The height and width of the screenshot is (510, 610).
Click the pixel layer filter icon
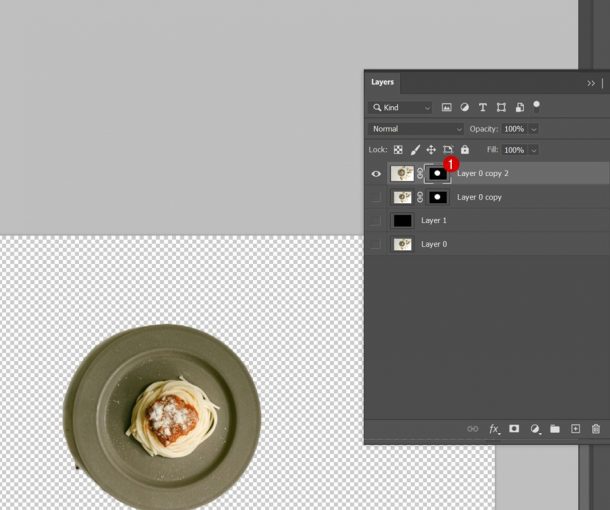click(447, 107)
